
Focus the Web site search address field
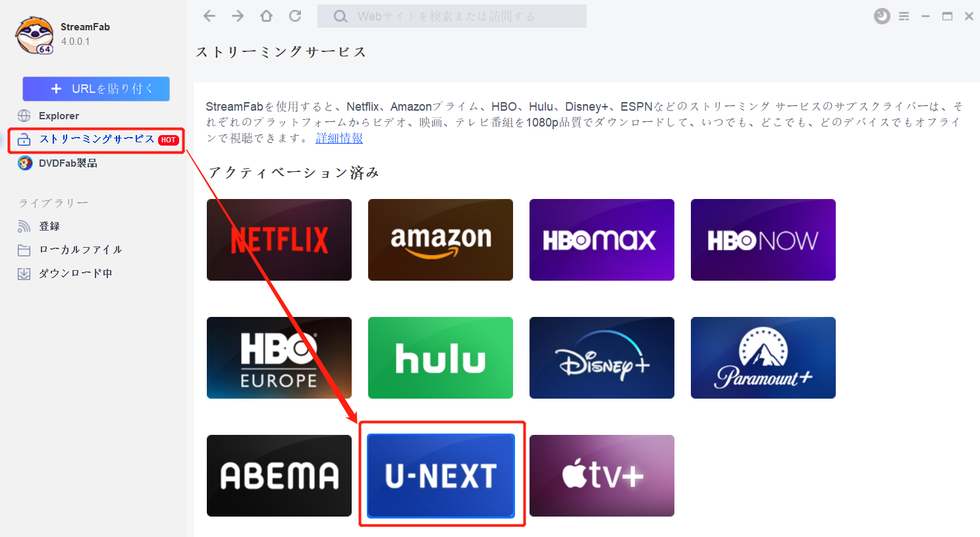pos(452,16)
